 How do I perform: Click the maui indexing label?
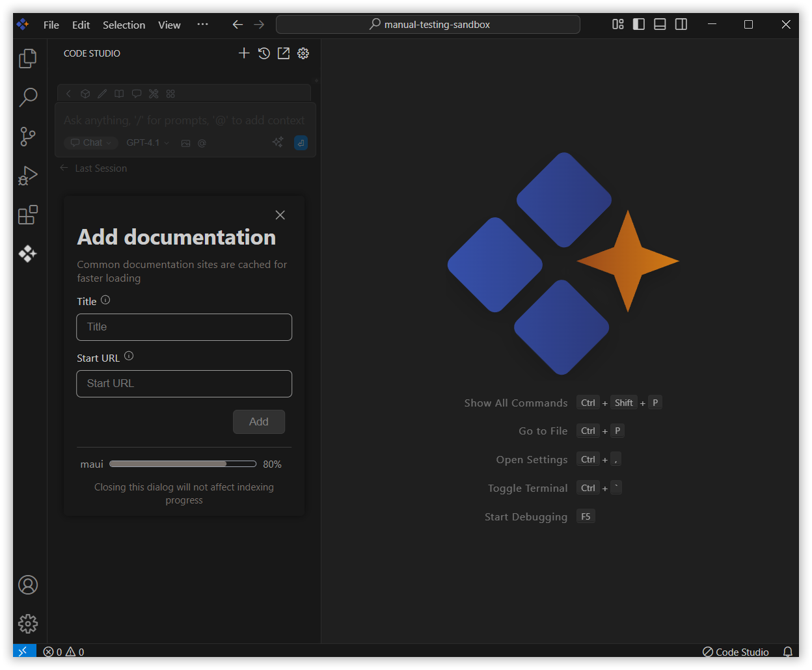92,464
